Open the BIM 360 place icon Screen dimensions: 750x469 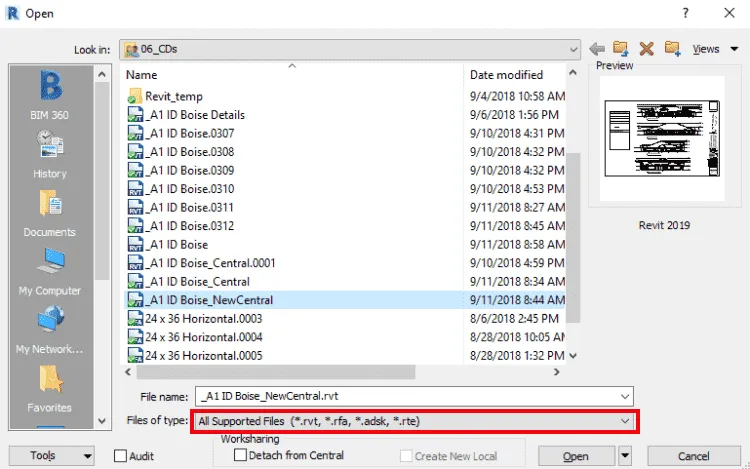pos(50,86)
